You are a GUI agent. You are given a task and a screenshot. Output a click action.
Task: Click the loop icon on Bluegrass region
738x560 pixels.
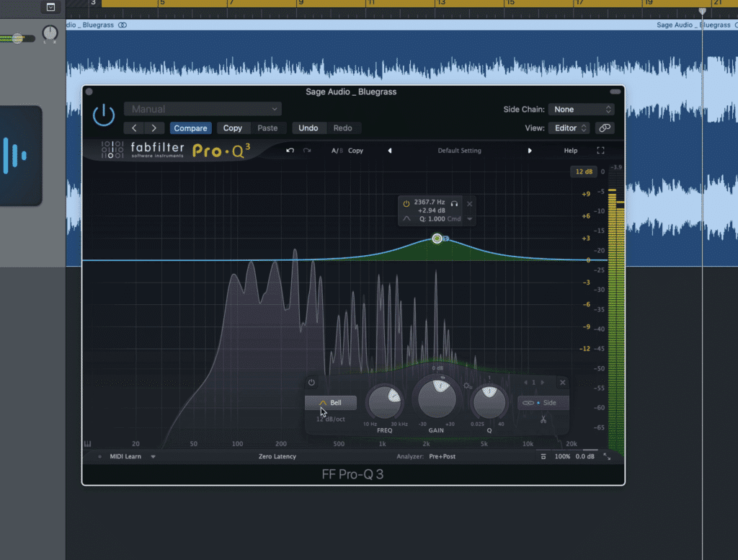coord(123,25)
